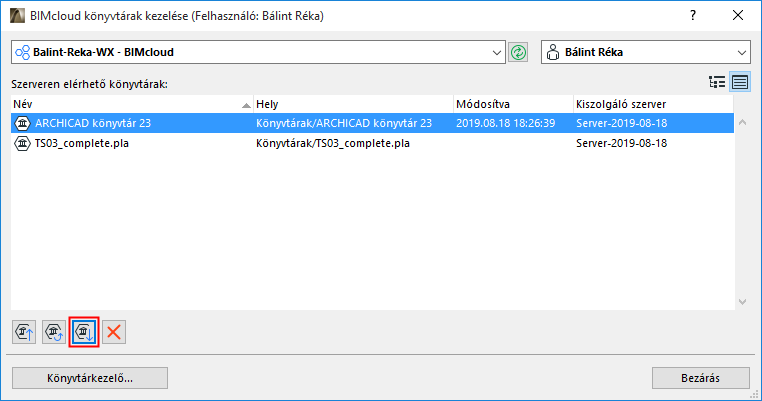Click the Könyvtárak/ARCHICAD könyvtár 23 path cell
Screen dimensions: 762x401
tap(344, 123)
